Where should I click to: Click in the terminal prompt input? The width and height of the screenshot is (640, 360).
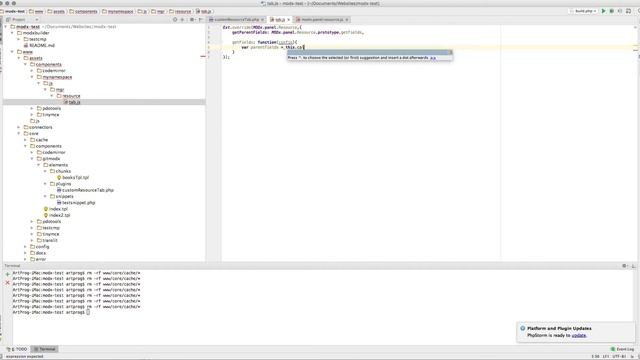tap(88, 312)
